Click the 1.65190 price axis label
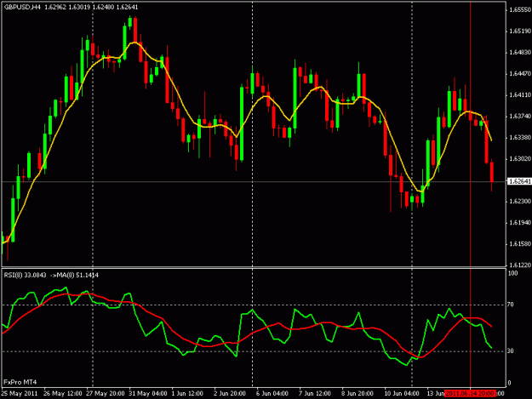The width and height of the screenshot is (532, 399). click(520, 31)
